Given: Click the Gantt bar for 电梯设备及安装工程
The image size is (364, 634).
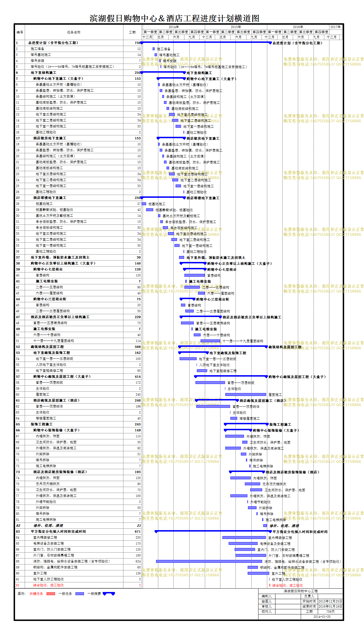Looking at the screenshot, I should click(243, 543).
